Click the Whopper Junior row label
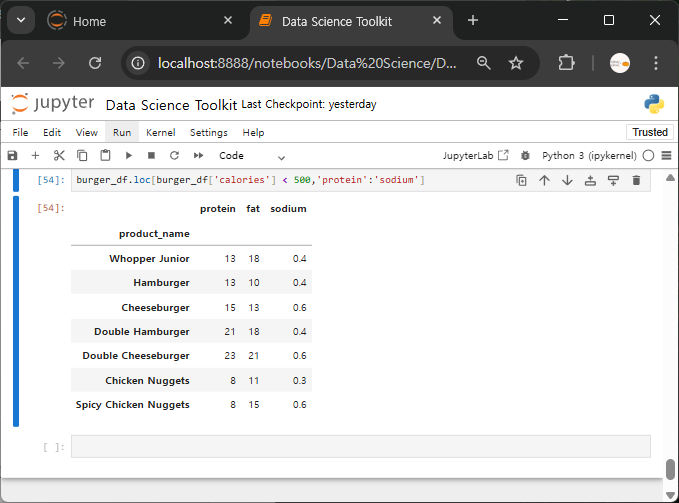 tap(149, 258)
